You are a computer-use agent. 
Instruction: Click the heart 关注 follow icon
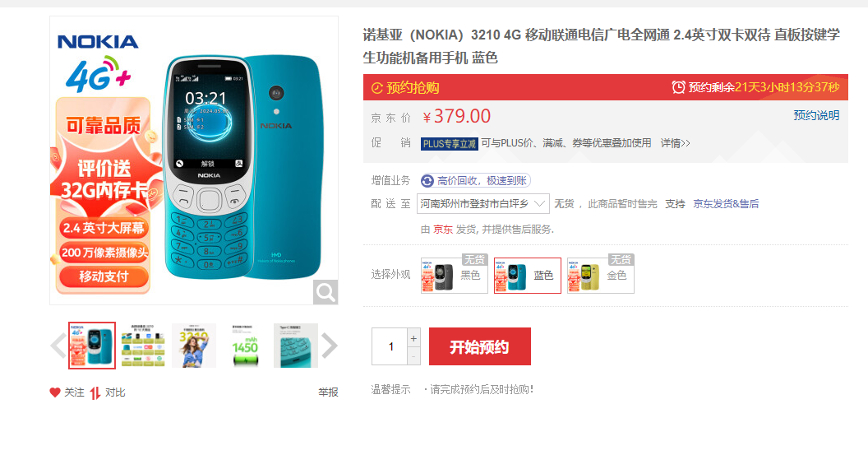55,392
